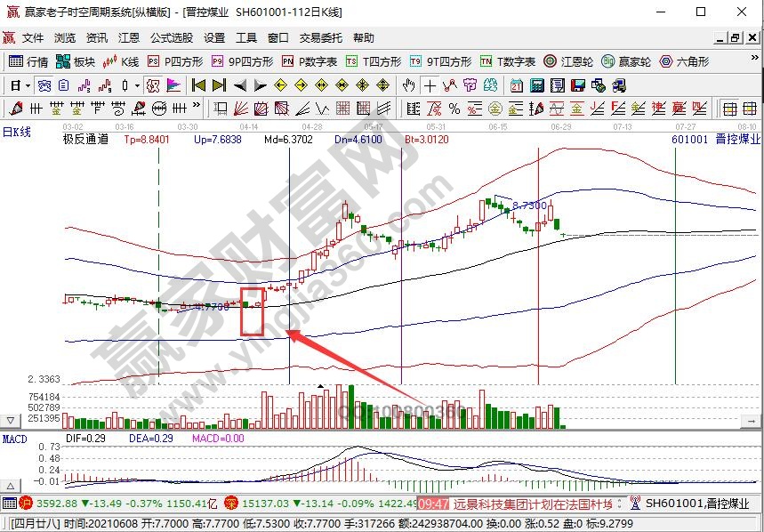
Task: Select the percent (%) drawing tool
Action: pos(454,109)
